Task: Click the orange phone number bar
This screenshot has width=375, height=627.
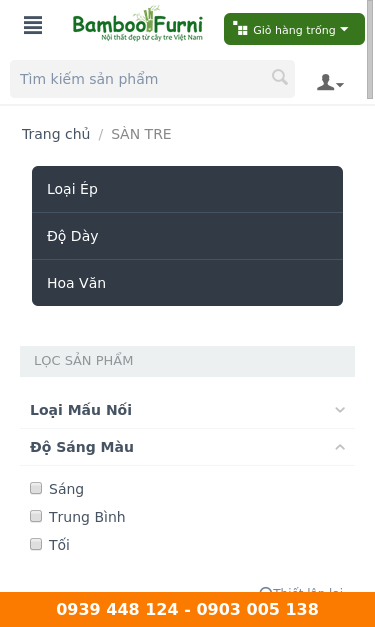Action: pos(188,609)
